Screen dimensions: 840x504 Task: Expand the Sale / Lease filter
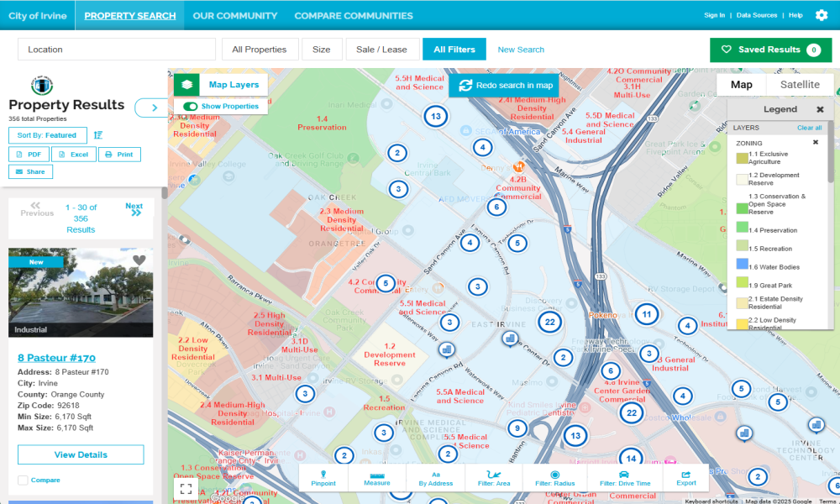[381, 50]
